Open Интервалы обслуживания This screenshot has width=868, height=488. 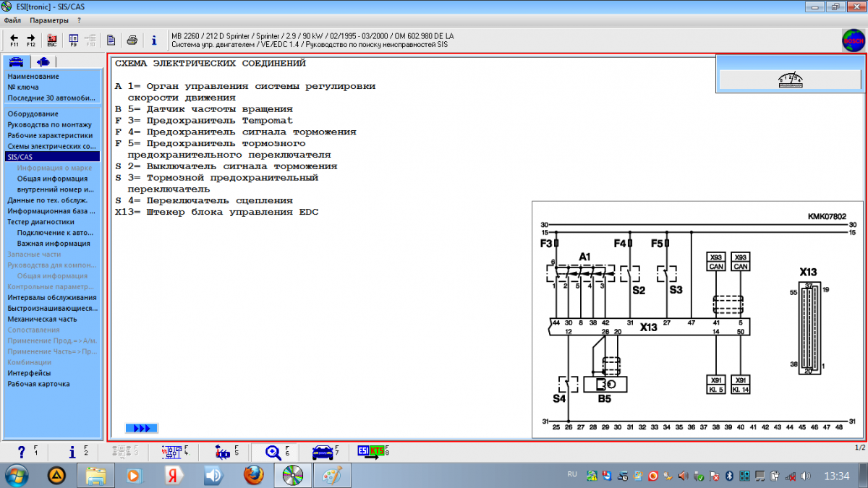click(x=51, y=297)
